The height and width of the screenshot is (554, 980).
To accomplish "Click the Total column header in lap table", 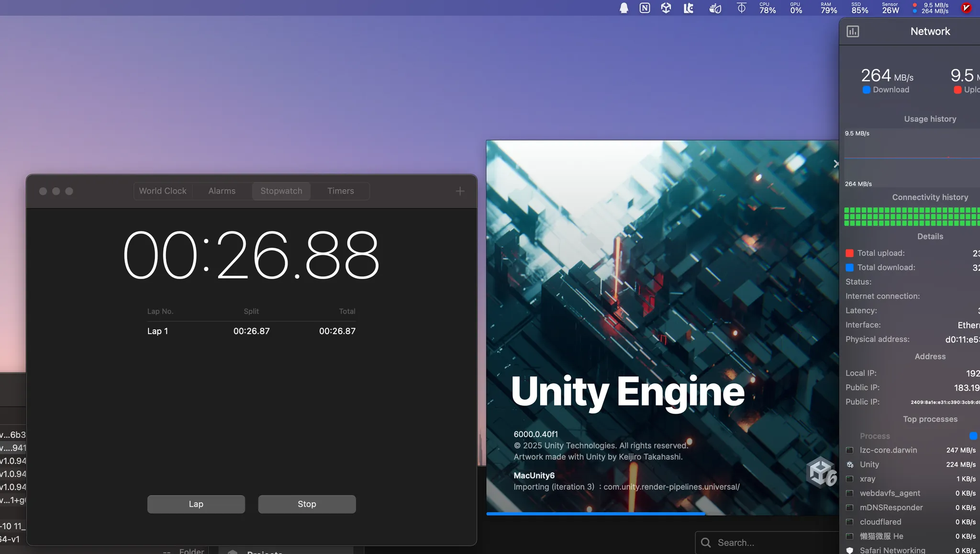I will [347, 311].
